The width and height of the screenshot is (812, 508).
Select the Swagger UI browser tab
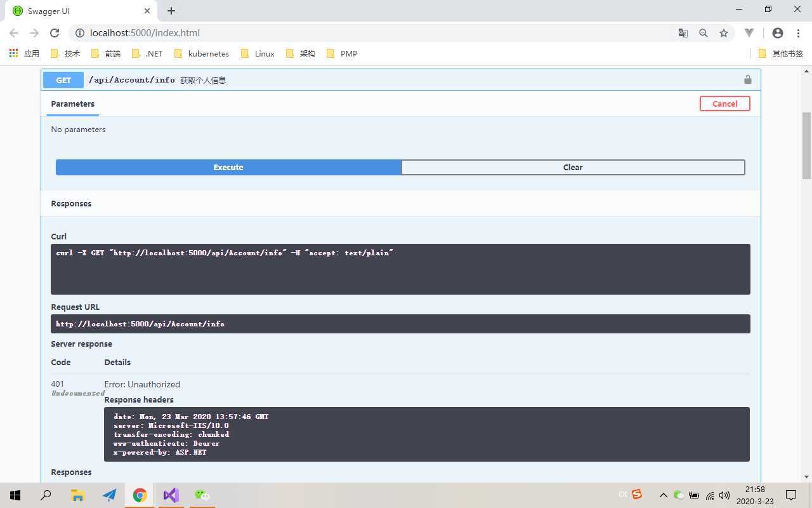click(81, 11)
